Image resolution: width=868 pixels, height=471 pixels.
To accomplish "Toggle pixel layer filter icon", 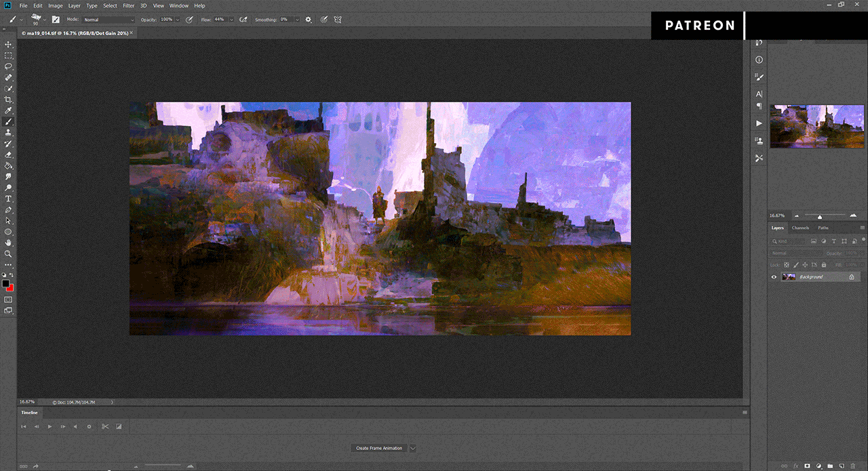I will coord(813,241).
